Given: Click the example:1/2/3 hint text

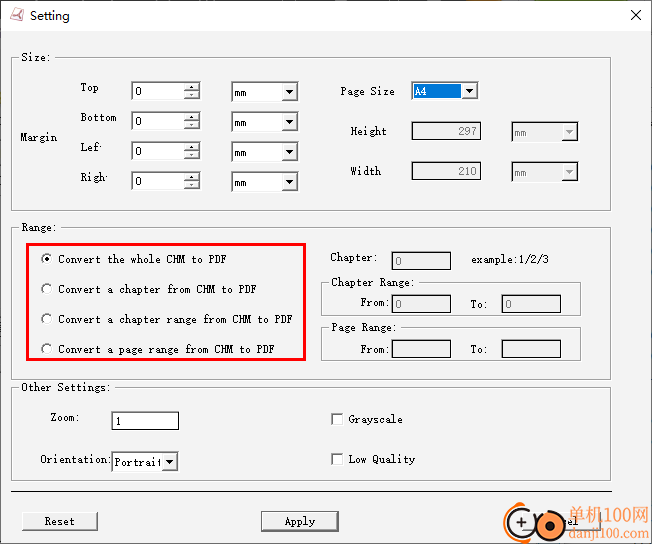Looking at the screenshot, I should [x=510, y=260].
